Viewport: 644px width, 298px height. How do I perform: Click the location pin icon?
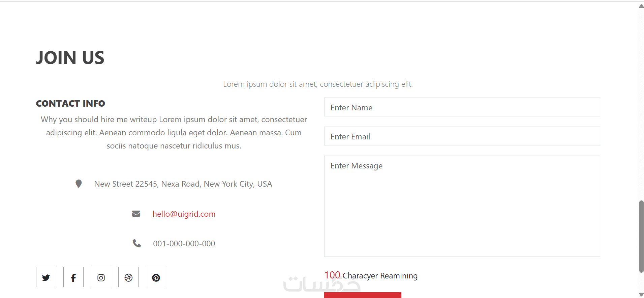coord(79,184)
